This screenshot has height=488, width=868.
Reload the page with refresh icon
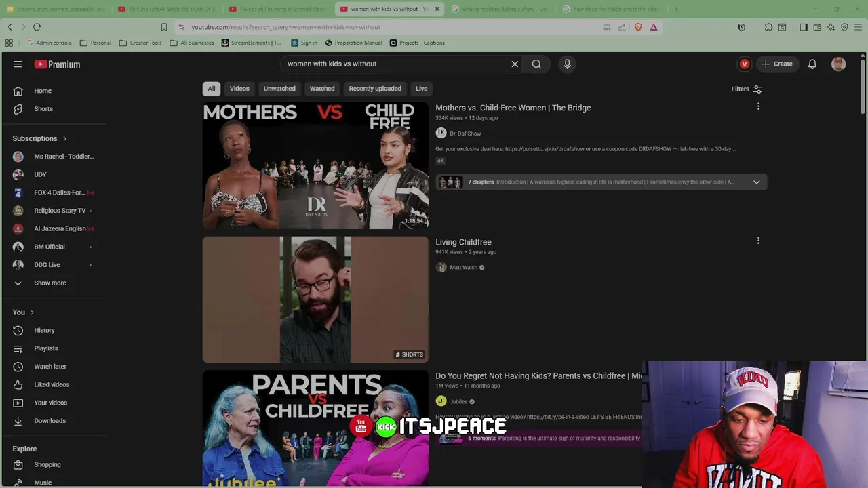pyautogui.click(x=37, y=27)
